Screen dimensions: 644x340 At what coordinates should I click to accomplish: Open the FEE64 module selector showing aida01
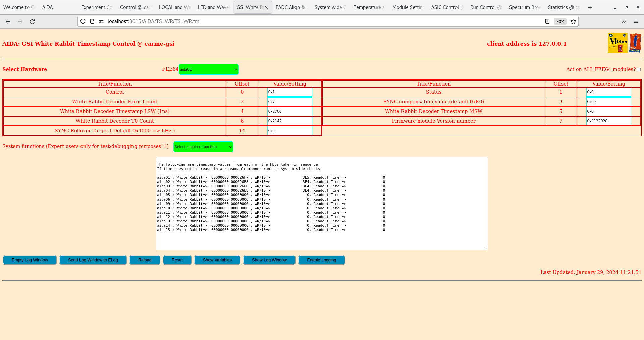pyautogui.click(x=208, y=69)
